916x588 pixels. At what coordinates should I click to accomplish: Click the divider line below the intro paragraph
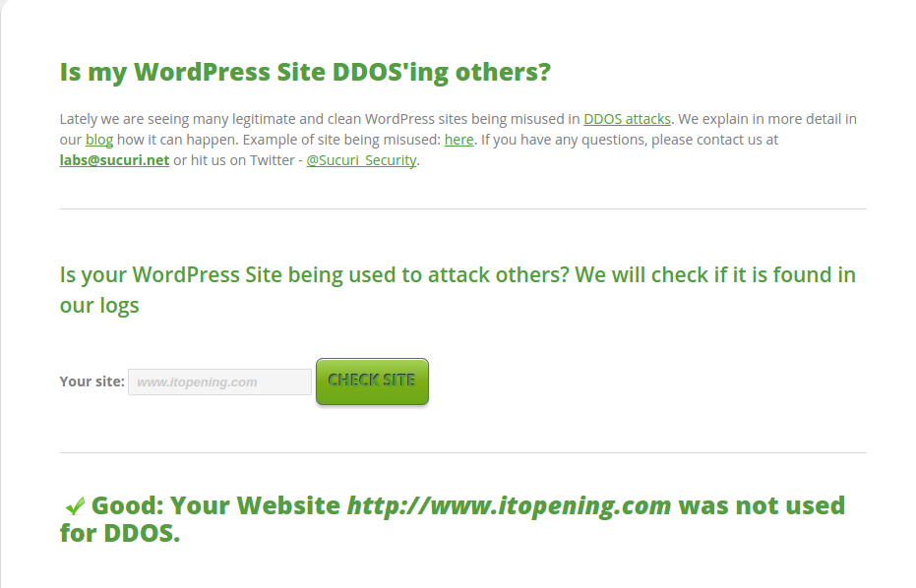pos(463,208)
